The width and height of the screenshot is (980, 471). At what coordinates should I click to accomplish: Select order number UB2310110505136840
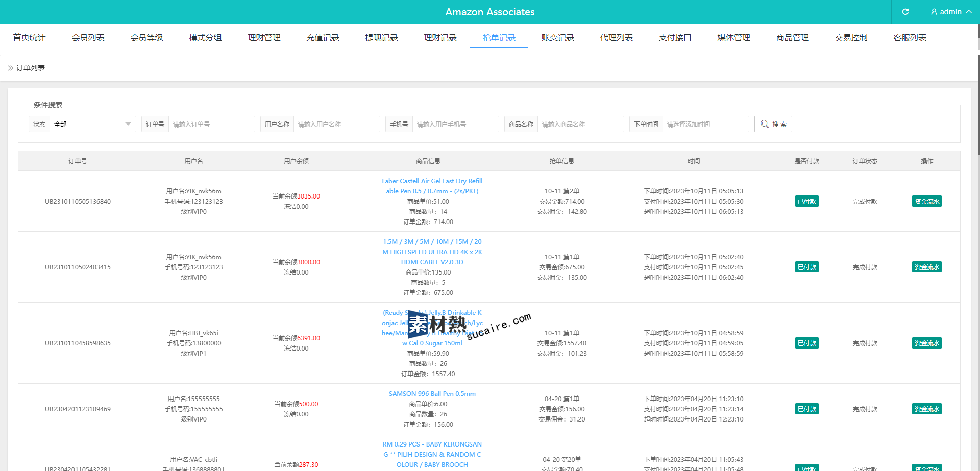coord(78,201)
